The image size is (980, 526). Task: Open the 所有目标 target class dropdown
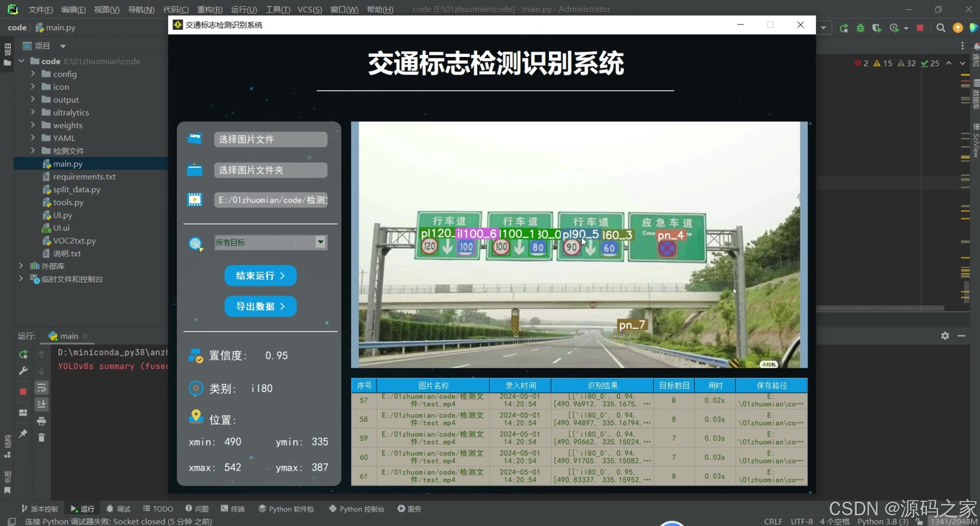coord(320,242)
